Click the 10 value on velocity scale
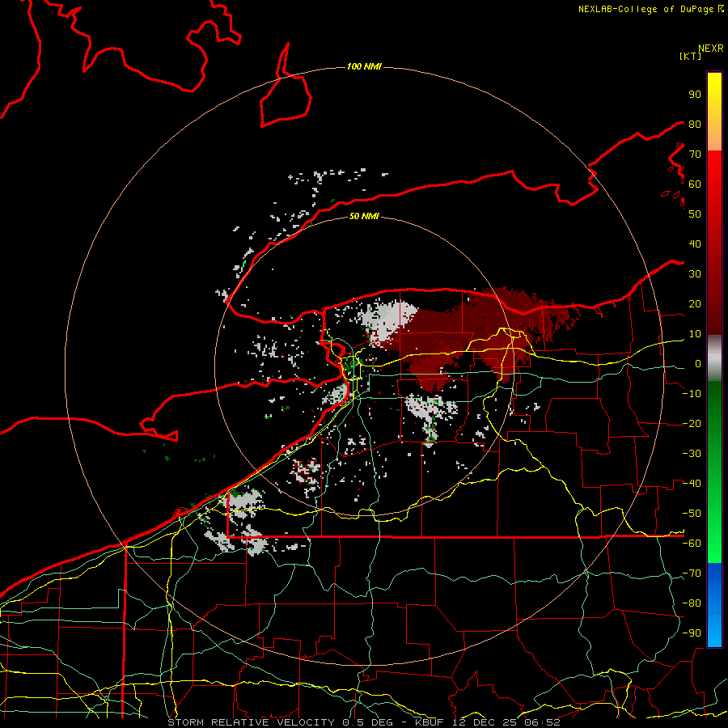The image size is (728, 728). (x=695, y=334)
